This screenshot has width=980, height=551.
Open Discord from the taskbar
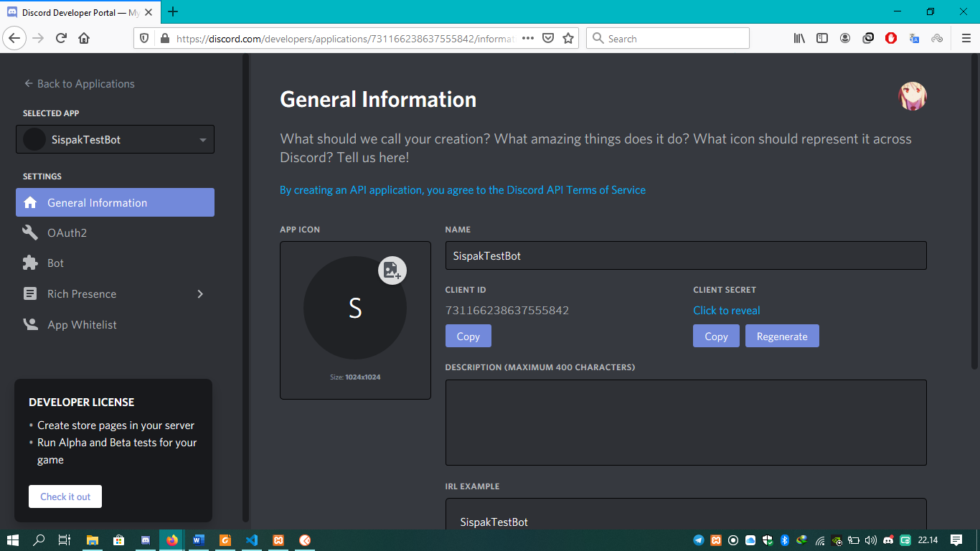146,540
